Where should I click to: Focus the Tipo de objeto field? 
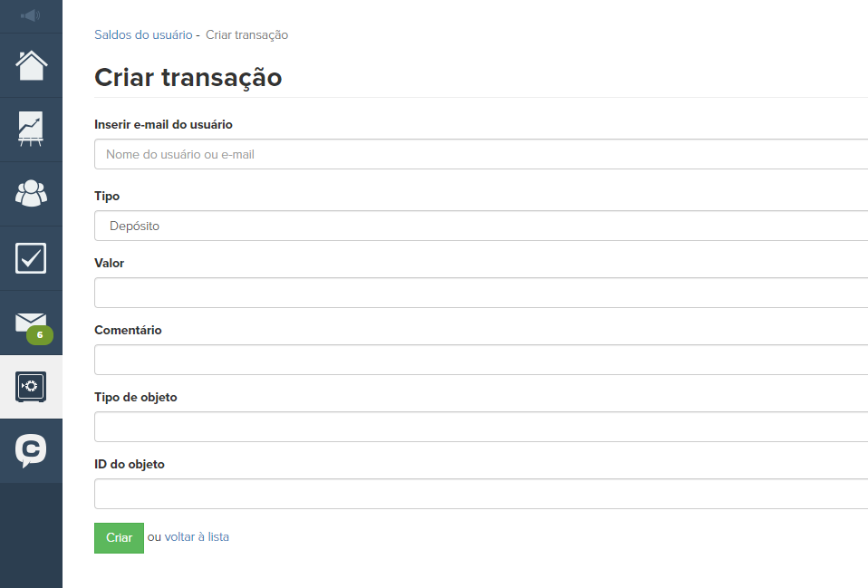pos(481,427)
